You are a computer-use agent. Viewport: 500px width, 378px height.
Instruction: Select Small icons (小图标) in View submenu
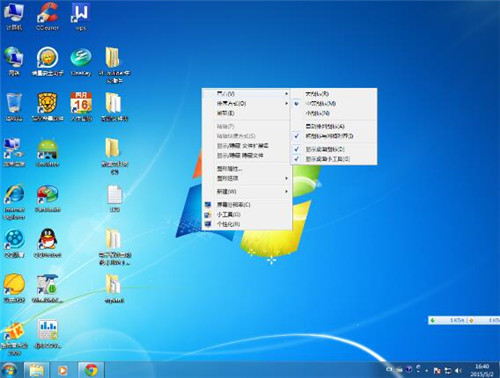[x=334, y=113]
